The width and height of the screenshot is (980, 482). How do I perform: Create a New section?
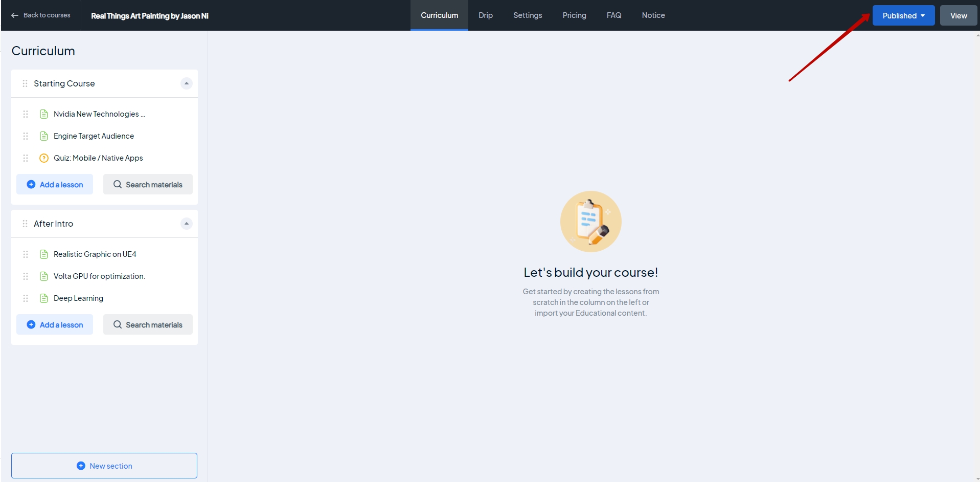pos(104,466)
